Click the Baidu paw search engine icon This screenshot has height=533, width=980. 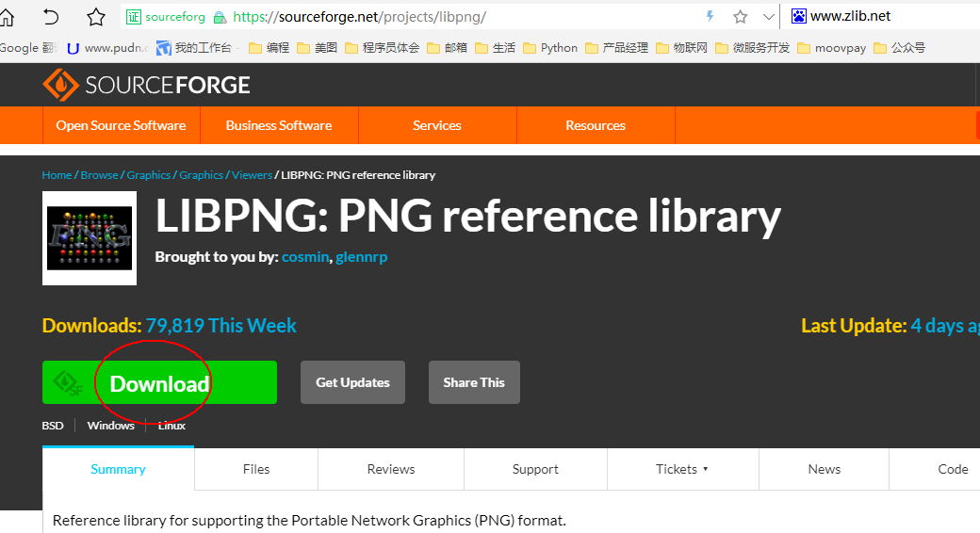[799, 16]
